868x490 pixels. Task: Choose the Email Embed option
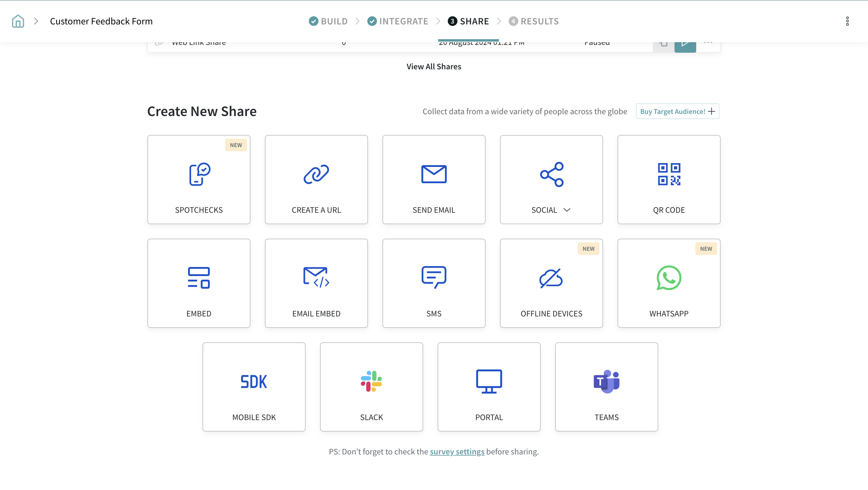pyautogui.click(x=316, y=283)
